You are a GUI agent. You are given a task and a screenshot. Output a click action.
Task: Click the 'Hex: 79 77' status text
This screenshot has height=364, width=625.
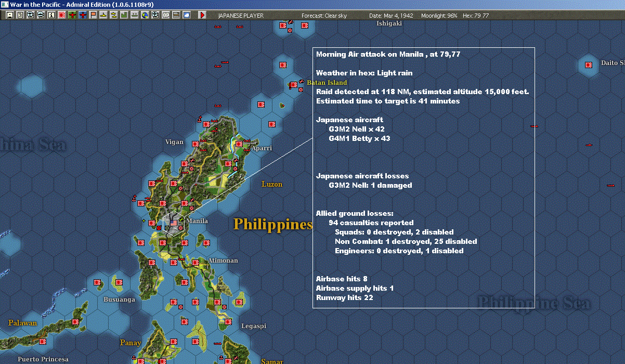pos(475,16)
